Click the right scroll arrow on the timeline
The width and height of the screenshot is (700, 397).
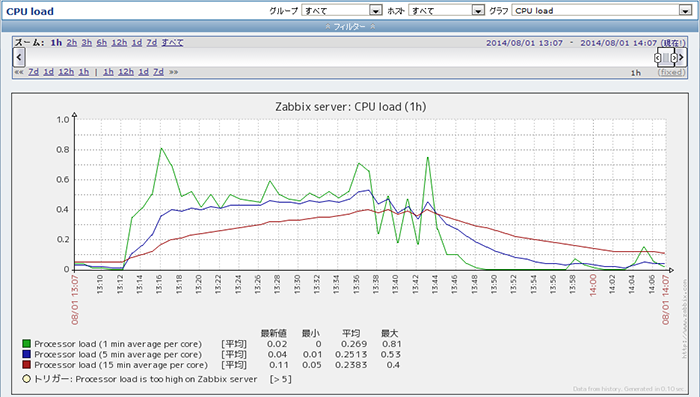681,57
